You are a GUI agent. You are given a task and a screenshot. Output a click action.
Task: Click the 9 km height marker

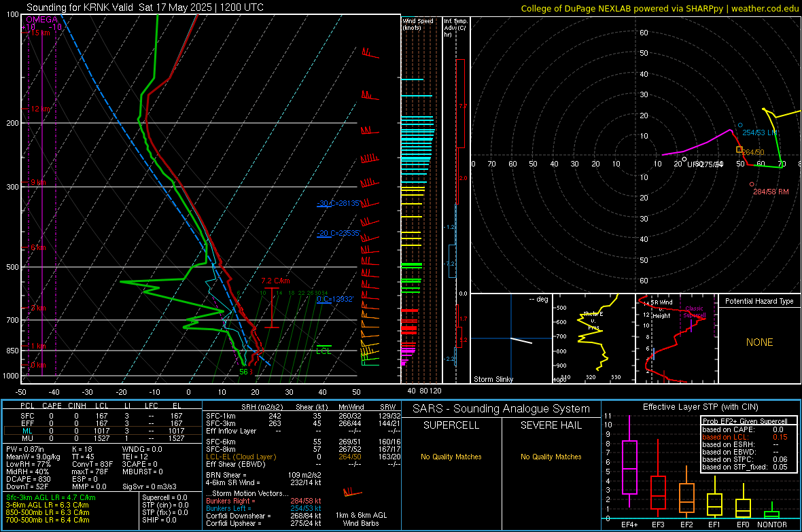point(38,183)
